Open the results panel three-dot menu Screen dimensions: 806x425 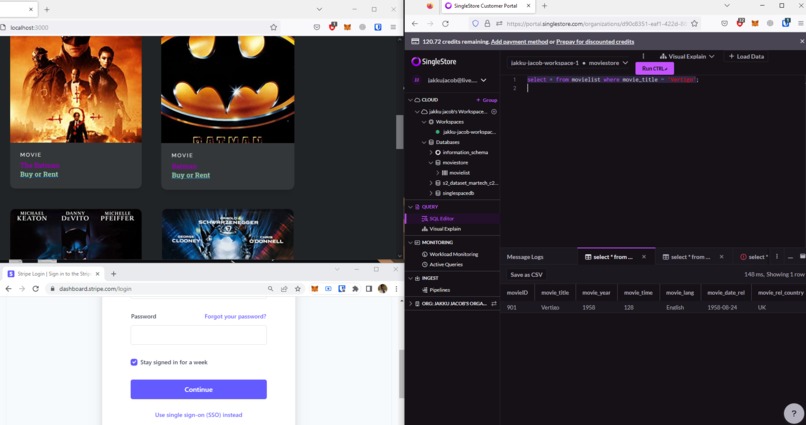(777, 256)
